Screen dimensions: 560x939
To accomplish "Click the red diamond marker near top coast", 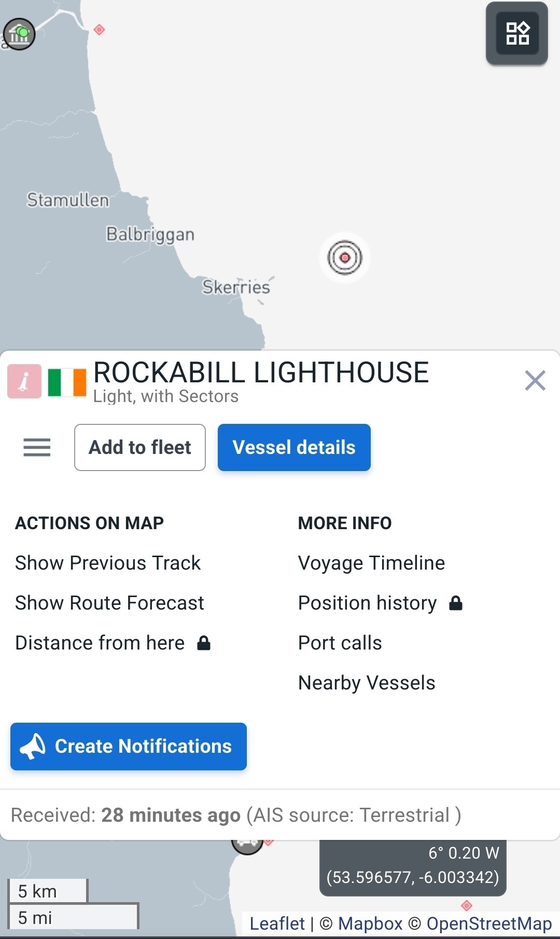I will 100,30.
